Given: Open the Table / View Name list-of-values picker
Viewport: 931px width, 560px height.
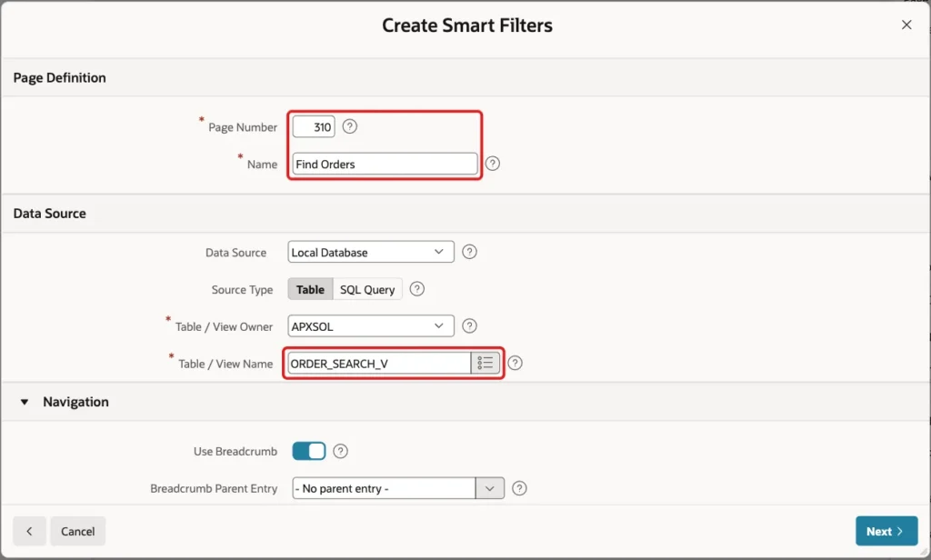Looking at the screenshot, I should pyautogui.click(x=486, y=363).
